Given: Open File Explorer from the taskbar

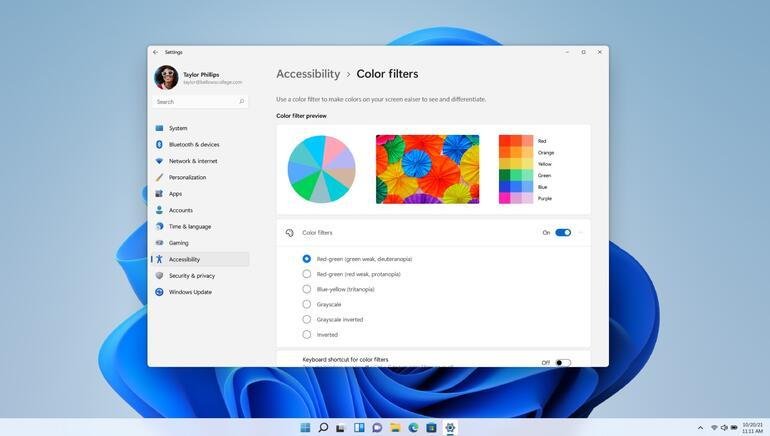Looking at the screenshot, I should [x=395, y=428].
